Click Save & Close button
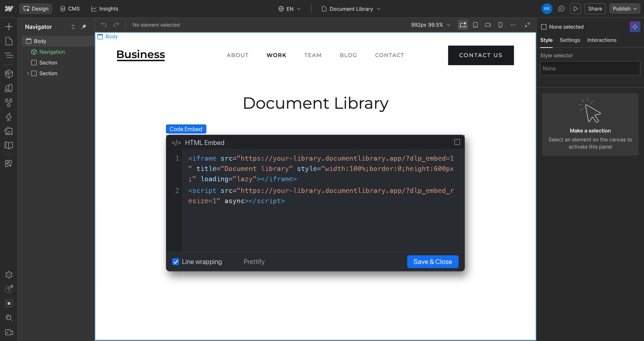644x341 pixels. [x=433, y=262]
